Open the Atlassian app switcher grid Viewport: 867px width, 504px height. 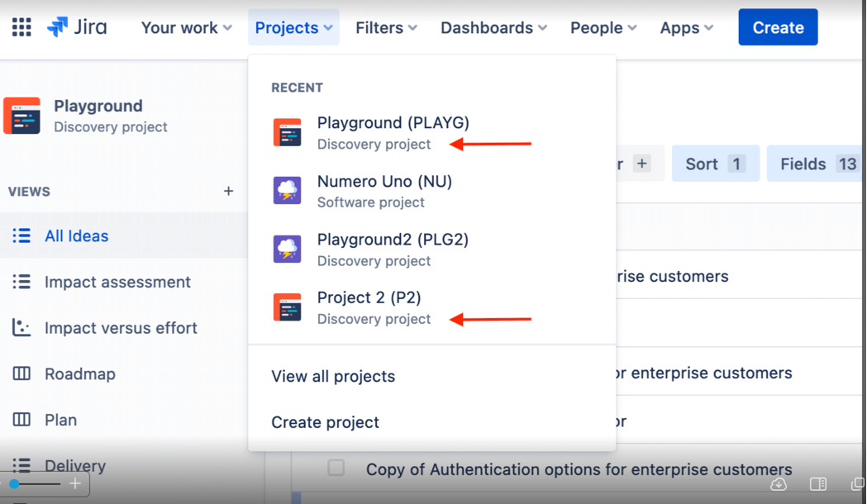[21, 26]
